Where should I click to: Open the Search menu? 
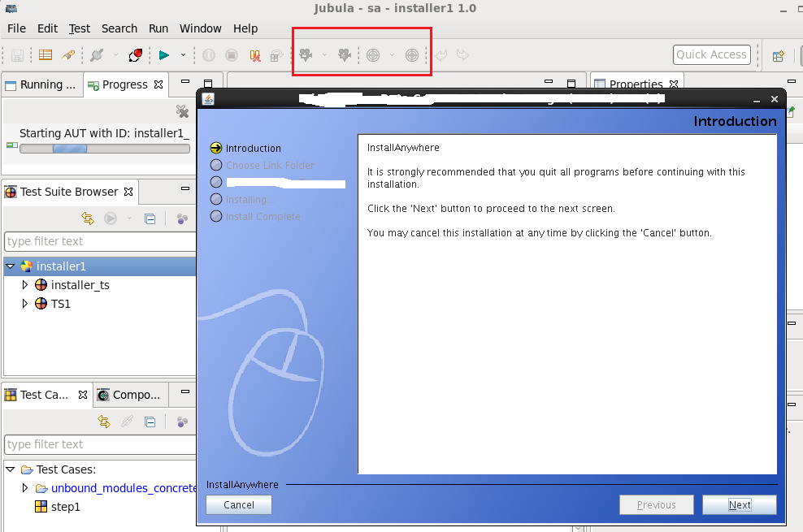[x=119, y=28]
